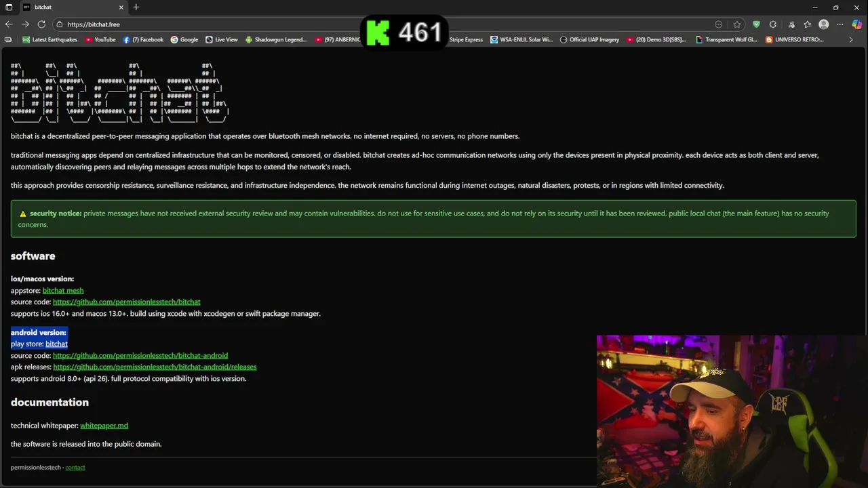Open the play store bitchat link

[x=56, y=344]
